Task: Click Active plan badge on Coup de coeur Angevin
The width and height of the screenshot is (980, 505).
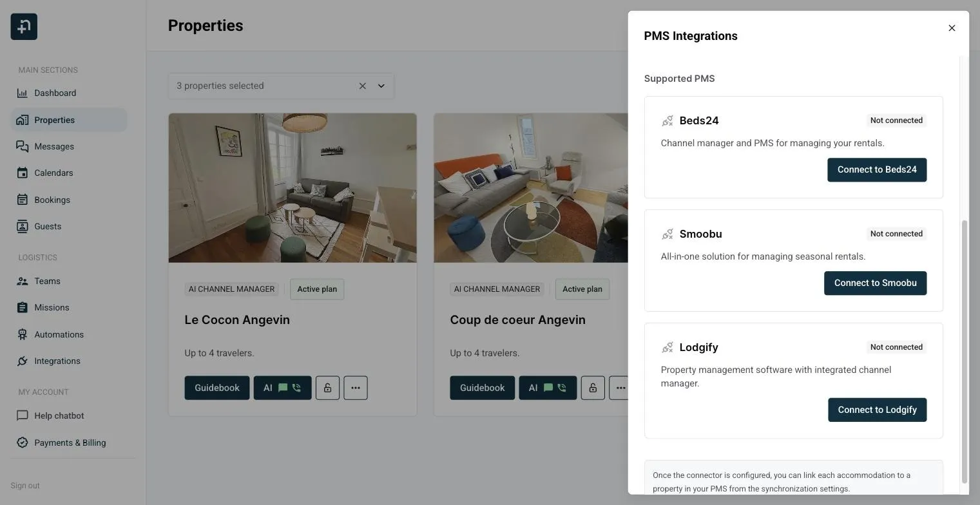Action: click(x=582, y=289)
